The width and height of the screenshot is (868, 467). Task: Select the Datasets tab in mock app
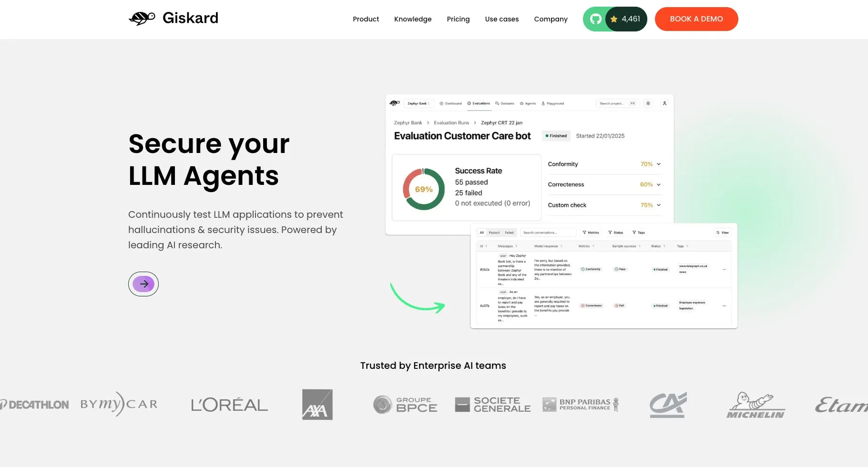click(x=505, y=103)
